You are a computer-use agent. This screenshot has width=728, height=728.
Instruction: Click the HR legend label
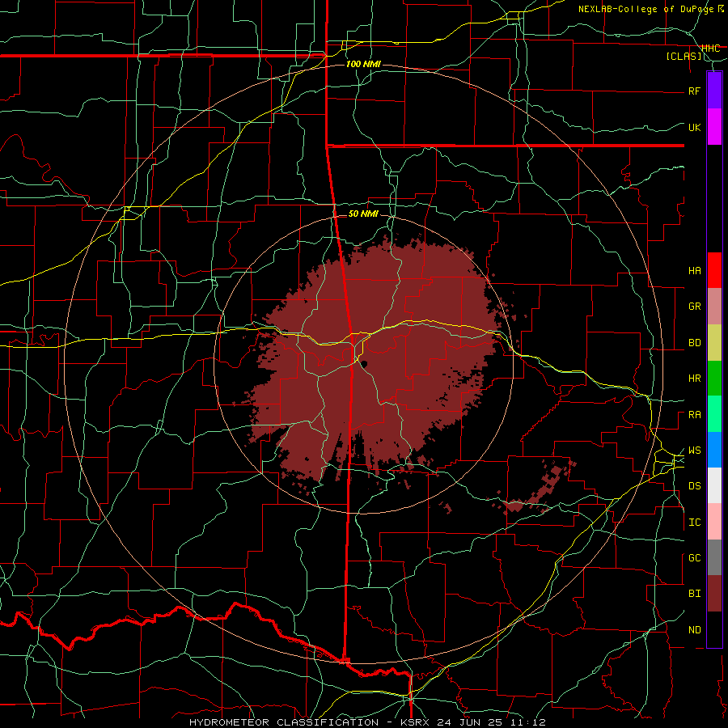click(694, 379)
